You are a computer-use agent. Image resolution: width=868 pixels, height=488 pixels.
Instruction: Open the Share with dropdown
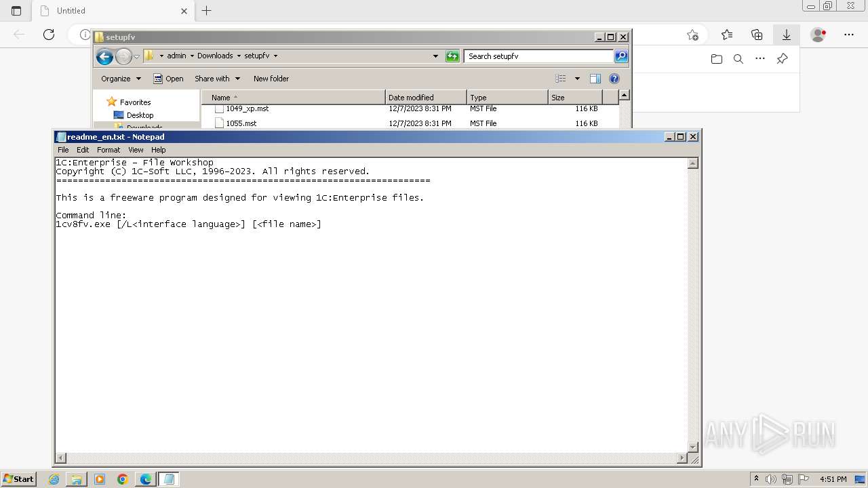(217, 79)
